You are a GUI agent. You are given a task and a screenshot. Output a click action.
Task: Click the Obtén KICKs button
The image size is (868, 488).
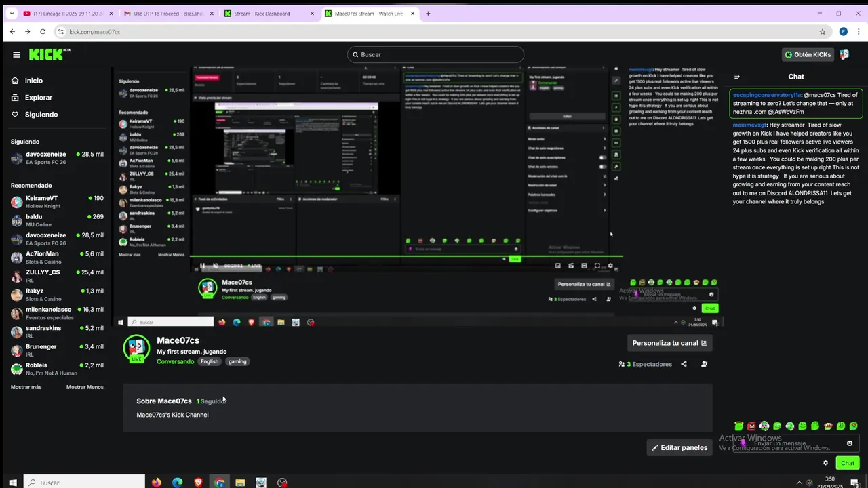coord(807,54)
